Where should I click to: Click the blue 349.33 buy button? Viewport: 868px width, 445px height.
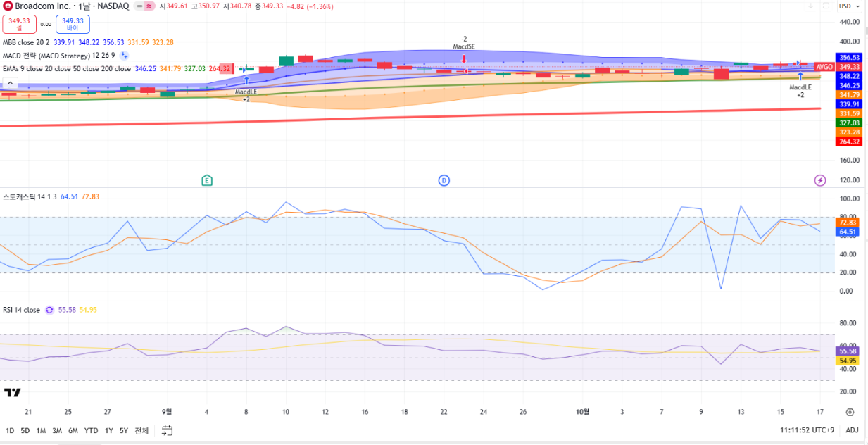[73, 24]
